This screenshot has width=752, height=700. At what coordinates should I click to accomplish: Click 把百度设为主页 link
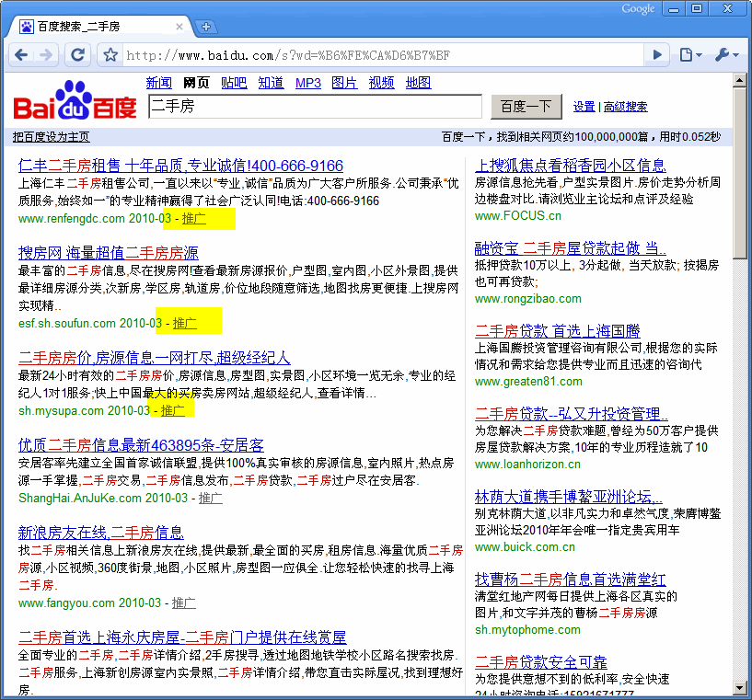[x=52, y=137]
